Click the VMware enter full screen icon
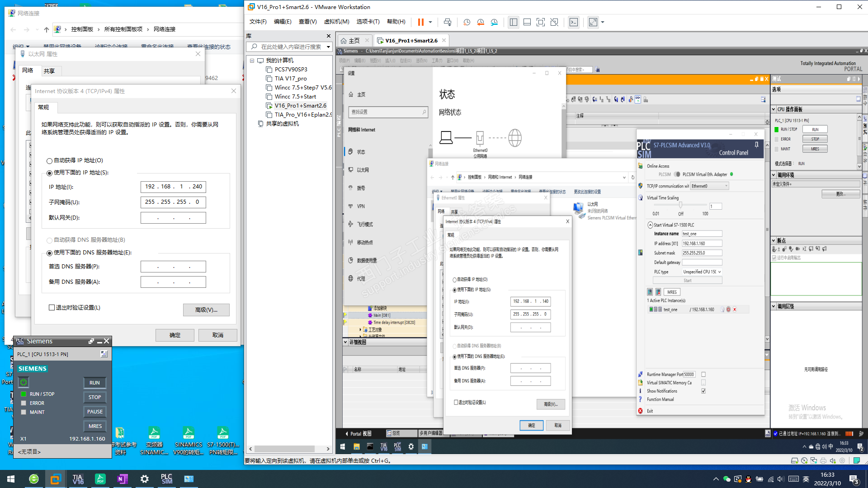Image resolution: width=868 pixels, height=488 pixels. pos(540,22)
